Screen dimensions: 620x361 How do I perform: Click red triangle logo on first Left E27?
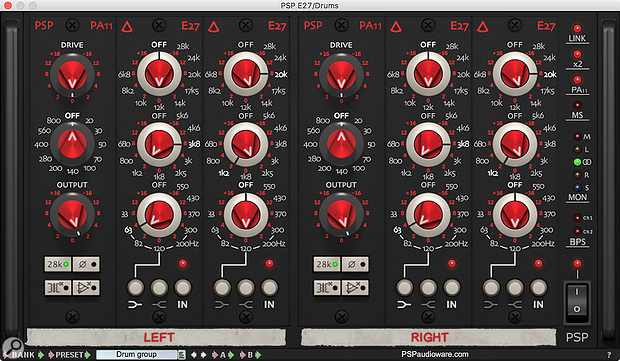[x=127, y=27]
